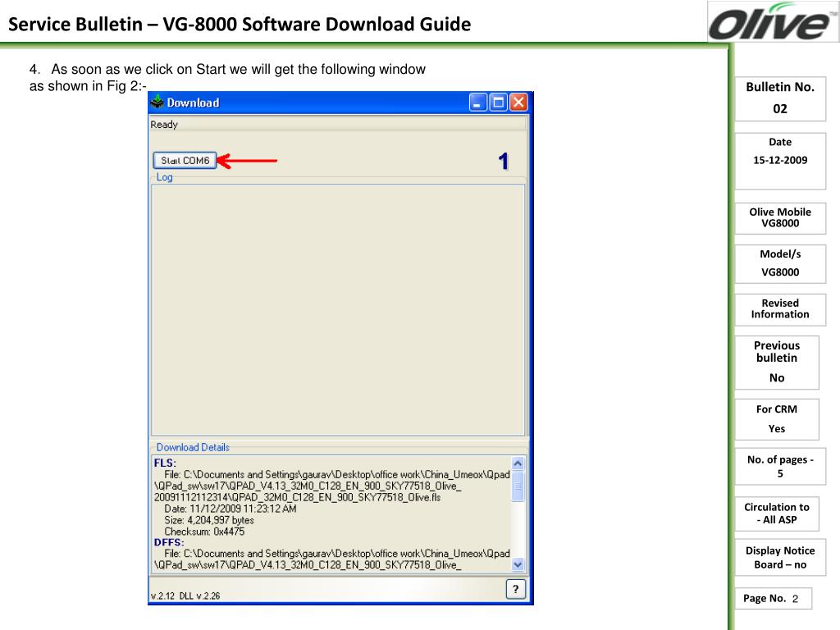
Task: Click the Size: 4,204,997 bytes line
Action: point(209,520)
